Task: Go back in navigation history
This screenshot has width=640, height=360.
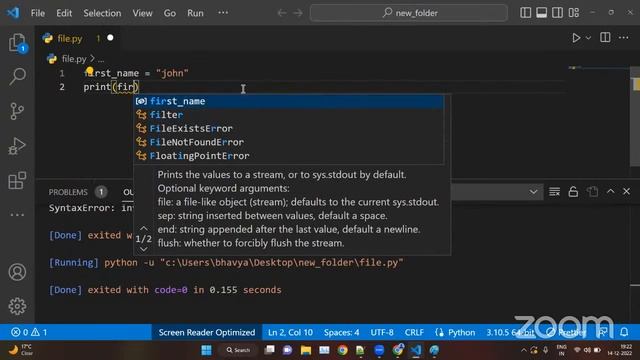Action: 282,13
